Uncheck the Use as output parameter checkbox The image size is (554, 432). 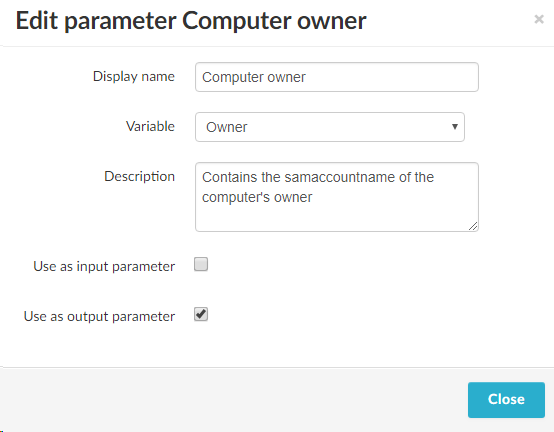click(201, 314)
